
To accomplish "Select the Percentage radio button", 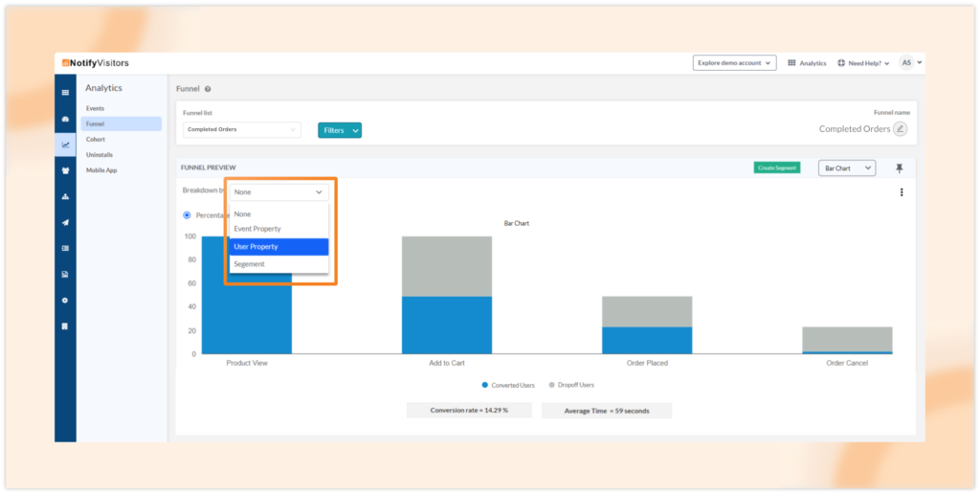I will click(187, 215).
